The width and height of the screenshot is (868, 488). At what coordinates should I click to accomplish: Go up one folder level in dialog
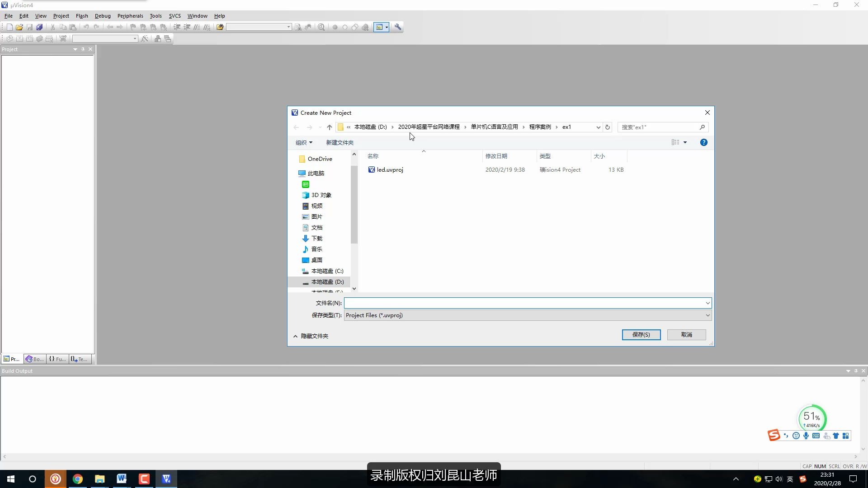[x=329, y=127]
